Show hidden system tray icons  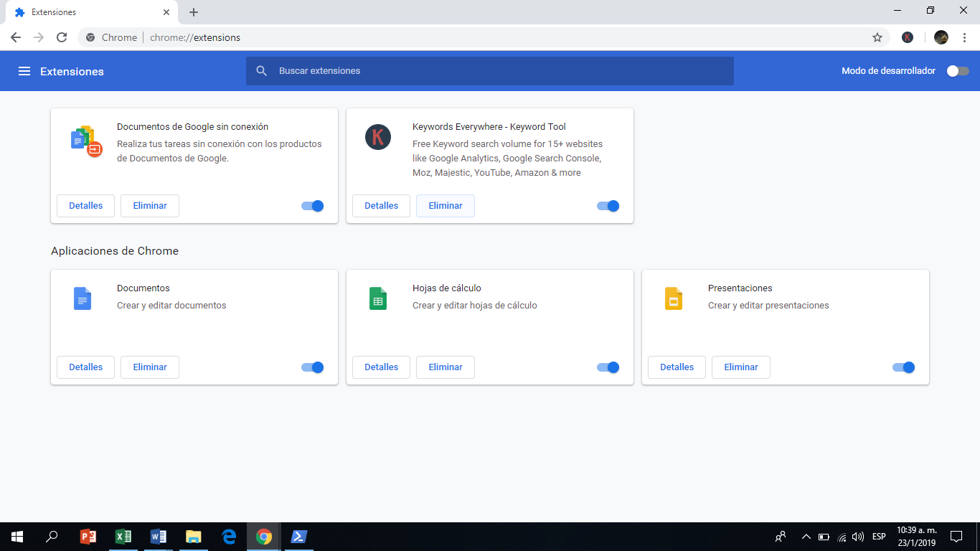pyautogui.click(x=806, y=537)
